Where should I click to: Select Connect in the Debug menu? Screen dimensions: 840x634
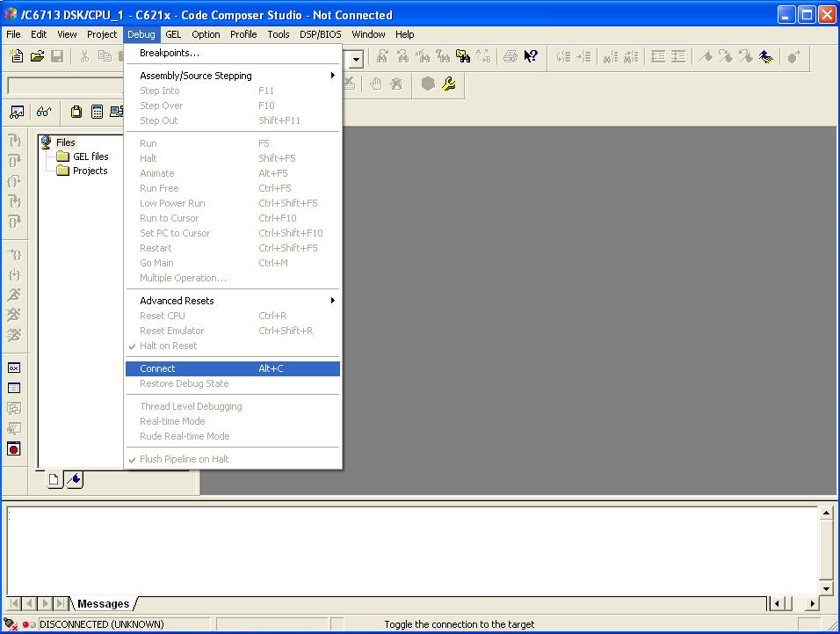click(233, 368)
